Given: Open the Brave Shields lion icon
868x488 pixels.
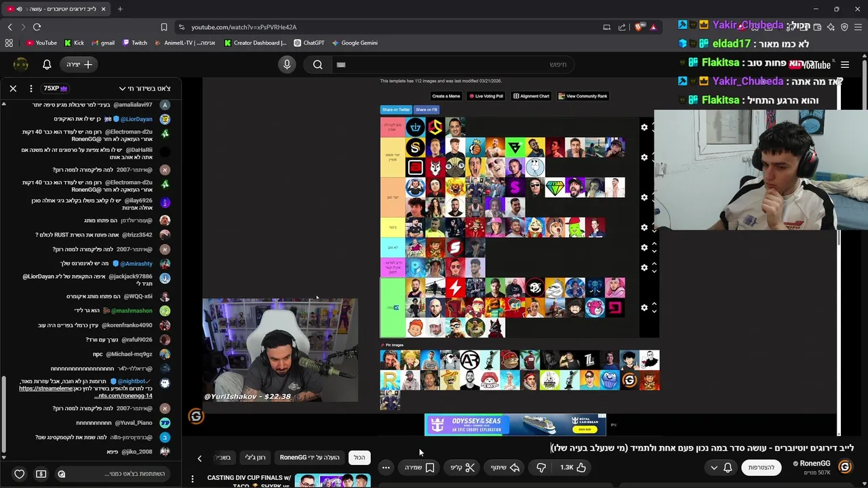Looking at the screenshot, I should [640, 27].
